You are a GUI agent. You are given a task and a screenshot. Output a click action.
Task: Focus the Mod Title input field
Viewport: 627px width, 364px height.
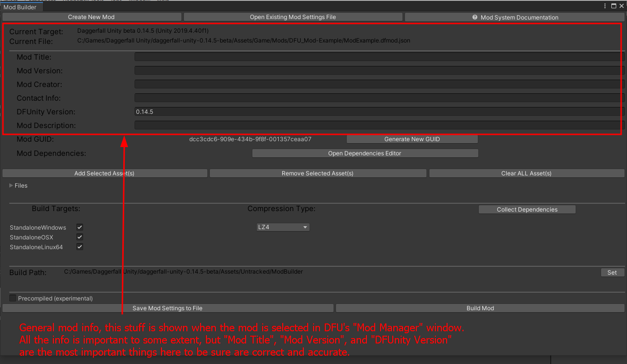380,57
